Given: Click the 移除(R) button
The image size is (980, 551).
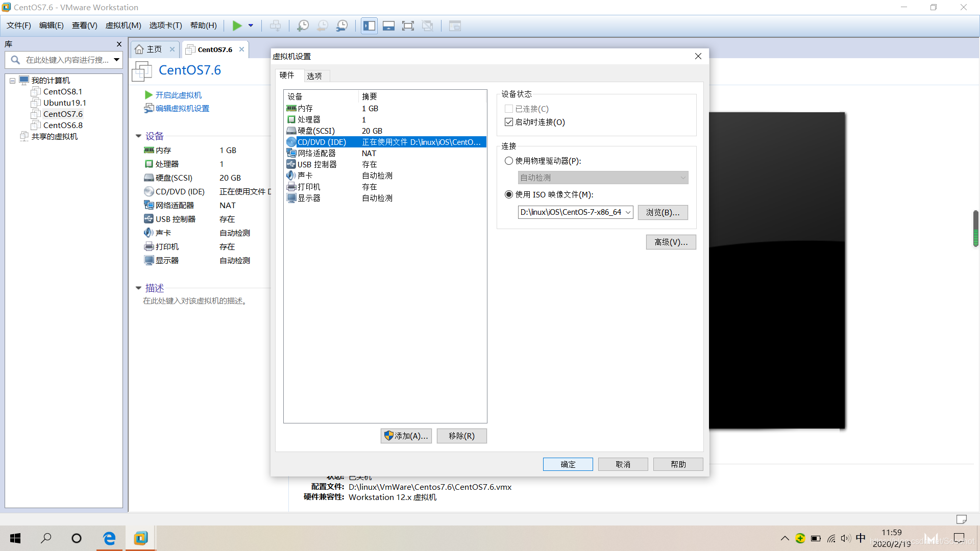Looking at the screenshot, I should point(462,436).
